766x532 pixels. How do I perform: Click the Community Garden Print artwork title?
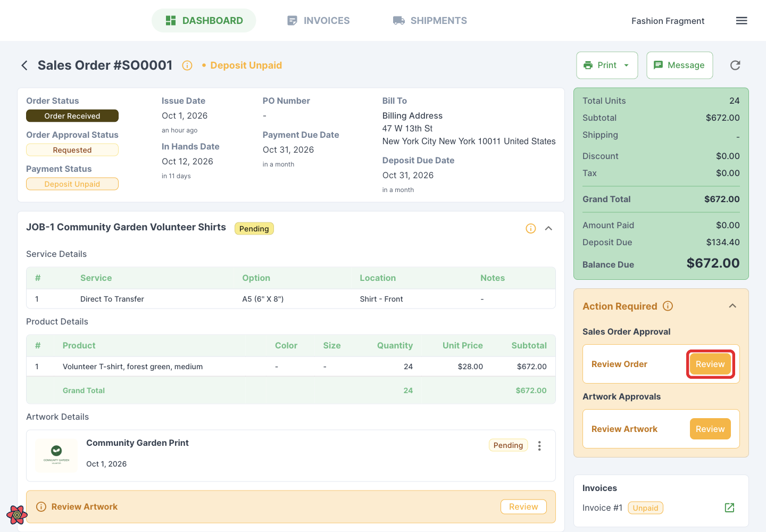coord(137,443)
